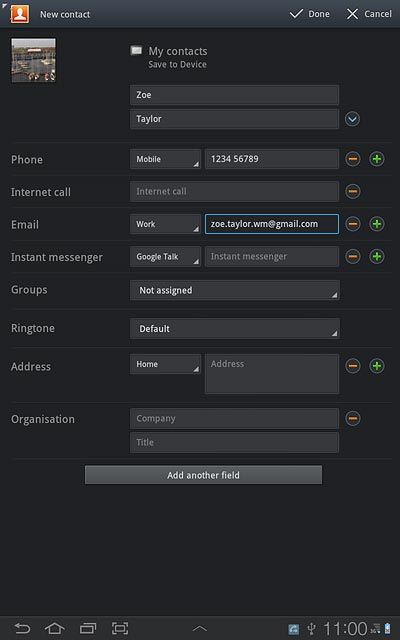Remove the Internet call field
400x640 pixels.
[x=353, y=191]
